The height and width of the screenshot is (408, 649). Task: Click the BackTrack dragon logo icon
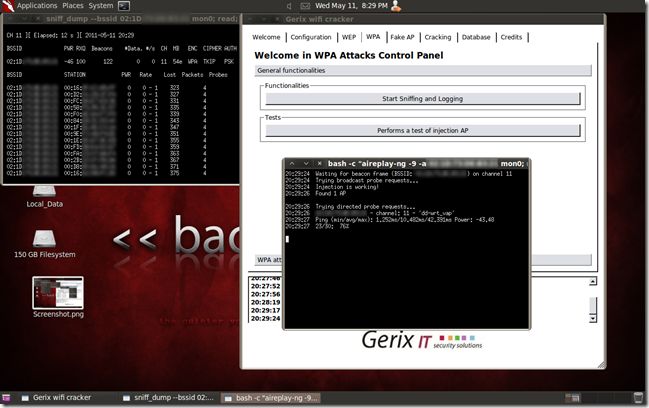[x=7, y=5]
